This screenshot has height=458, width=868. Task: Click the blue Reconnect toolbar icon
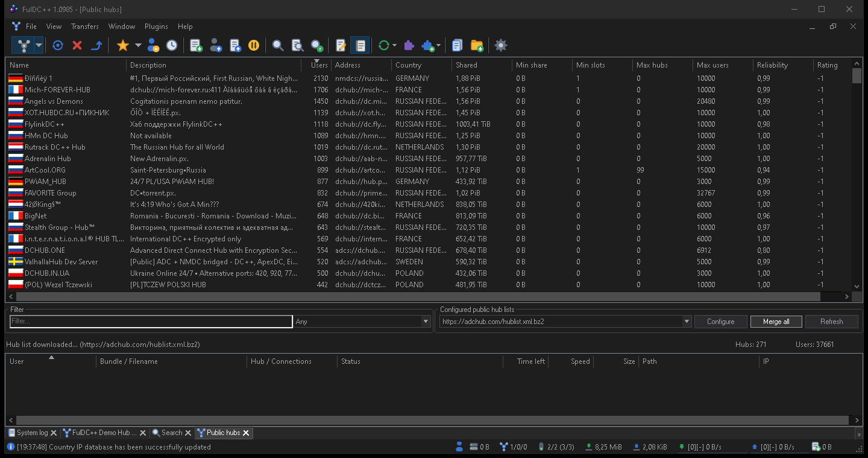click(58, 45)
